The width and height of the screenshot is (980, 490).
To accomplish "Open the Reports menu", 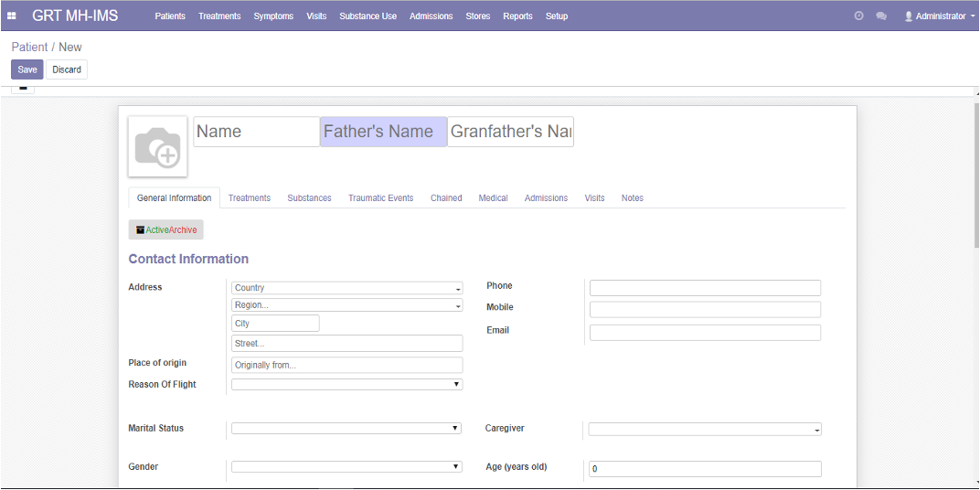I will click(518, 16).
